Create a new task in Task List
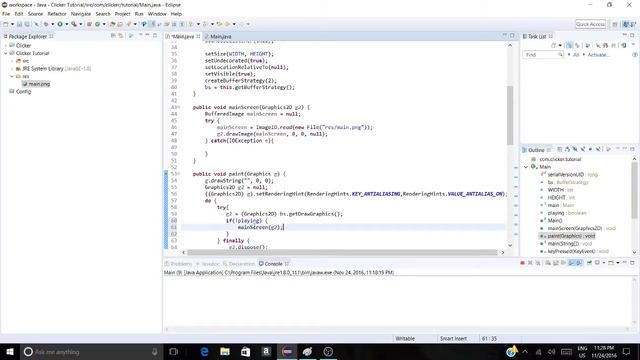 pyautogui.click(x=553, y=45)
